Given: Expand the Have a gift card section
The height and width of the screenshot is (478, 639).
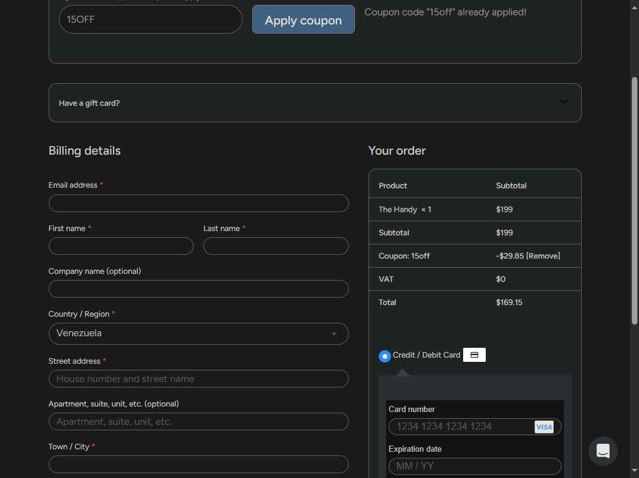Looking at the screenshot, I should pos(315,103).
